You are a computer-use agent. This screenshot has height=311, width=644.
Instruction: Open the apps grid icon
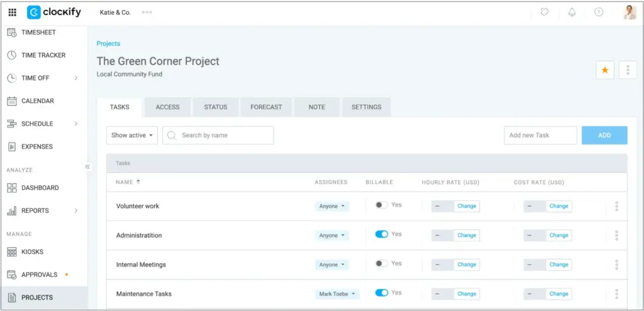13,13
